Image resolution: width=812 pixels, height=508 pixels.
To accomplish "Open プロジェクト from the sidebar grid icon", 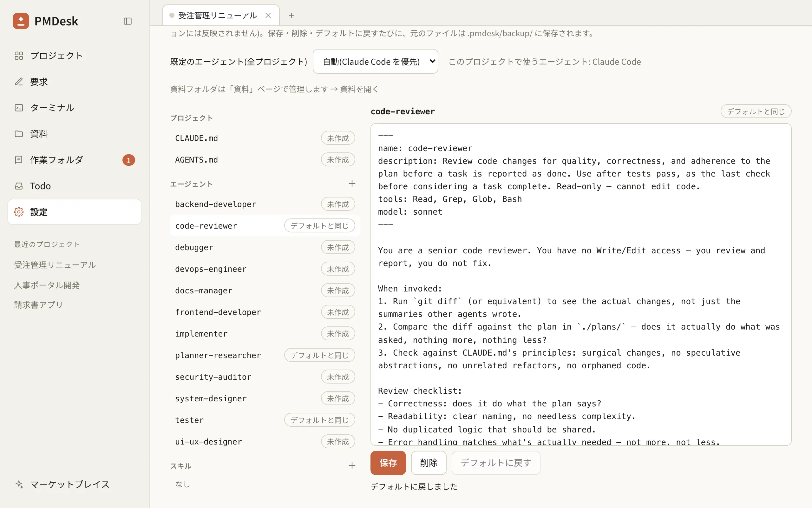I will tap(19, 56).
